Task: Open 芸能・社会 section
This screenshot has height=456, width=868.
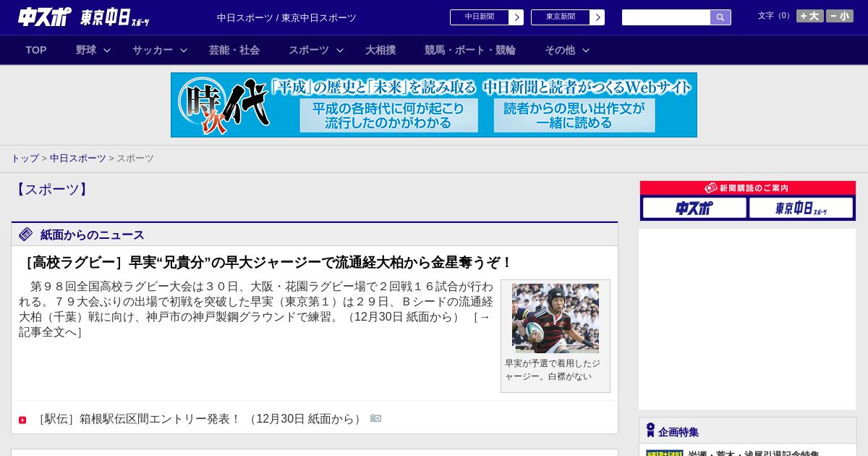Action: click(x=234, y=50)
